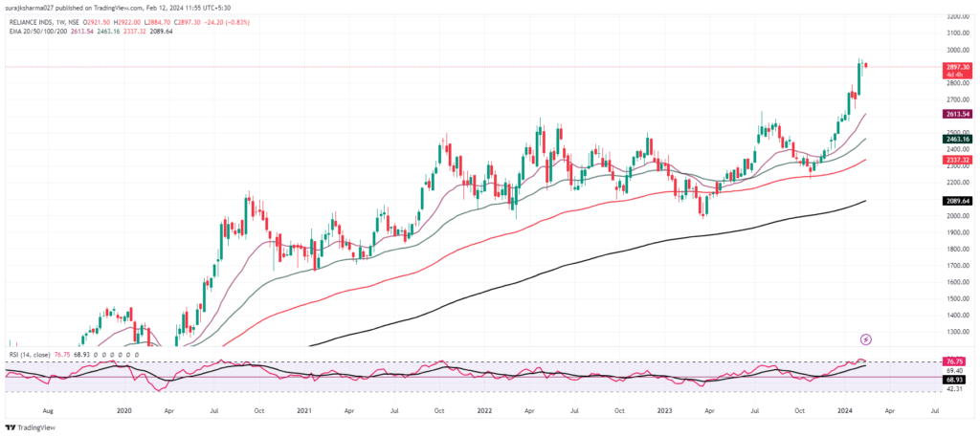Click the black 2089.64 EMA axis label
This screenshot has height=437, width=980.
(956, 201)
